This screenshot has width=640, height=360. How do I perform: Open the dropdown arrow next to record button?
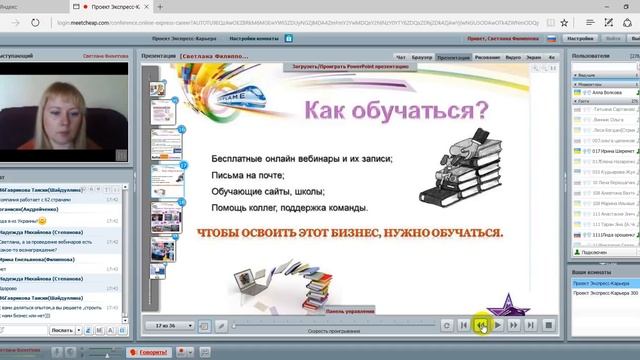(190, 352)
